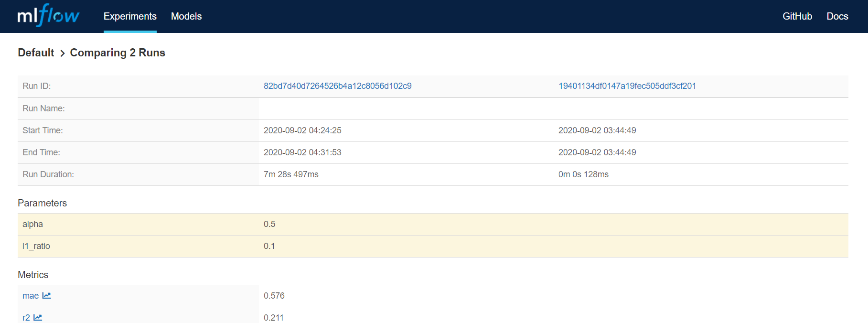The image size is (868, 323).
Task: Click the alpha parameter name
Action: tap(32, 224)
